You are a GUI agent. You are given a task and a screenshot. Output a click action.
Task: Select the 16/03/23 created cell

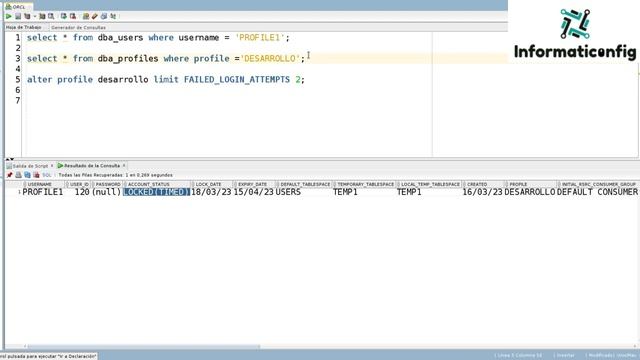point(482,192)
